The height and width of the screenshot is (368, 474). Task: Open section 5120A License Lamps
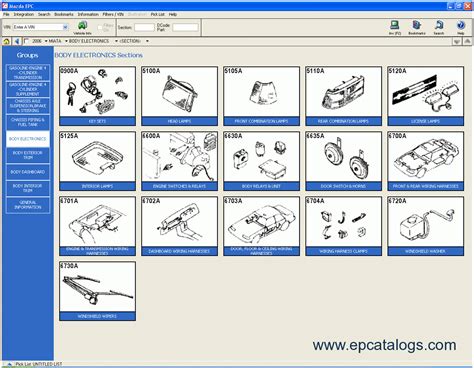[426, 96]
